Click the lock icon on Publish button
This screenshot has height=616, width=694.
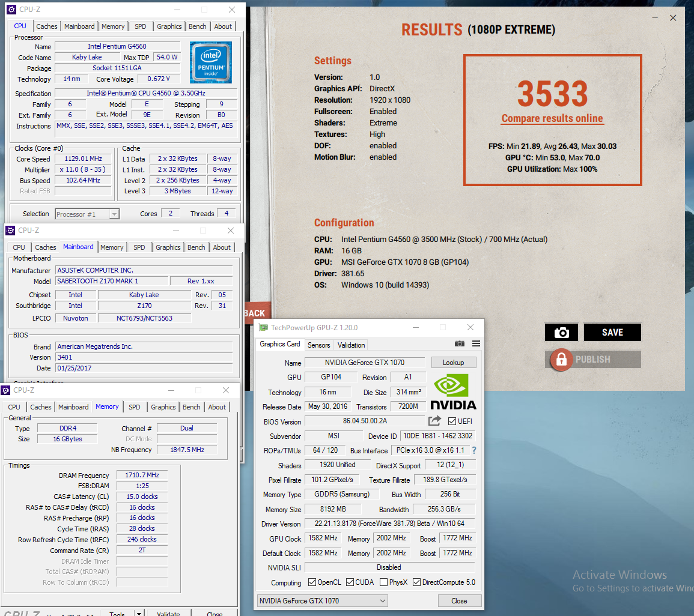tap(561, 360)
